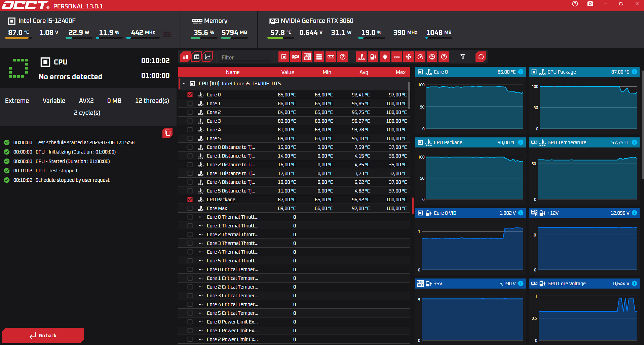Click the sensor table vertical scrollbar

(x=409, y=96)
